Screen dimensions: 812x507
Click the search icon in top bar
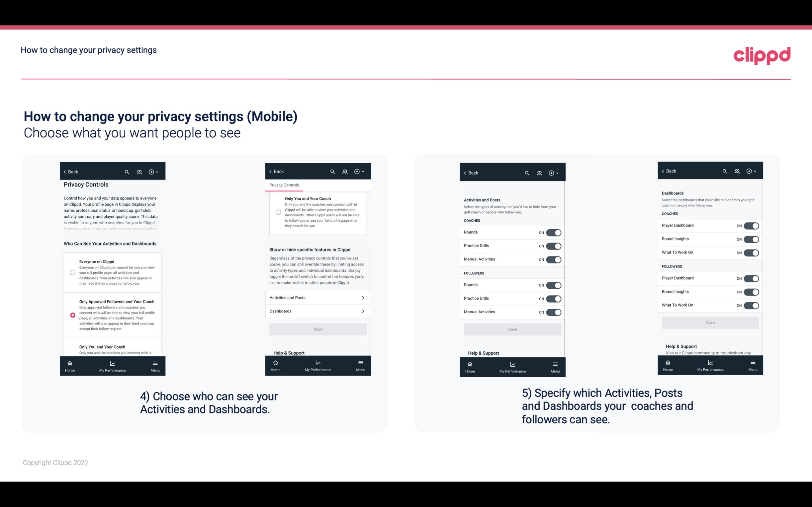point(127,172)
